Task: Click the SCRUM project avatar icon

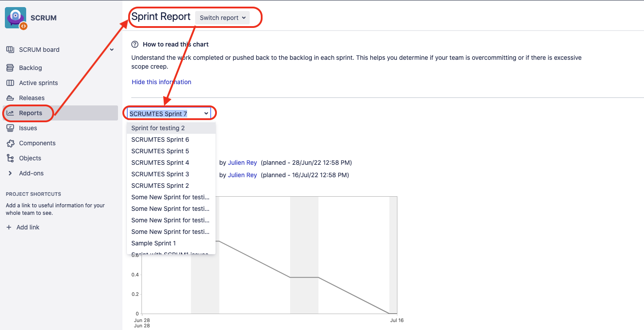Action: coord(16,18)
